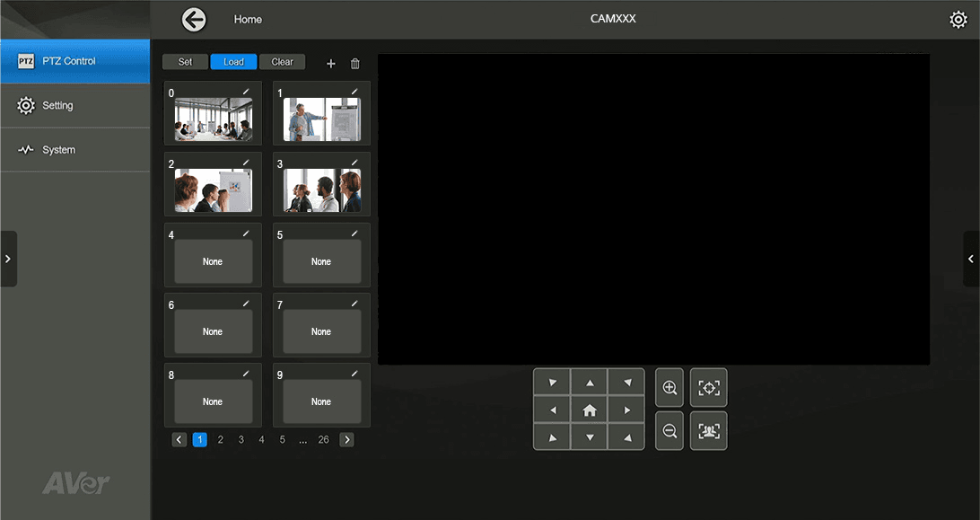The width and height of the screenshot is (980, 520).
Task: Delete presets with the trash icon
Action: [x=355, y=63]
